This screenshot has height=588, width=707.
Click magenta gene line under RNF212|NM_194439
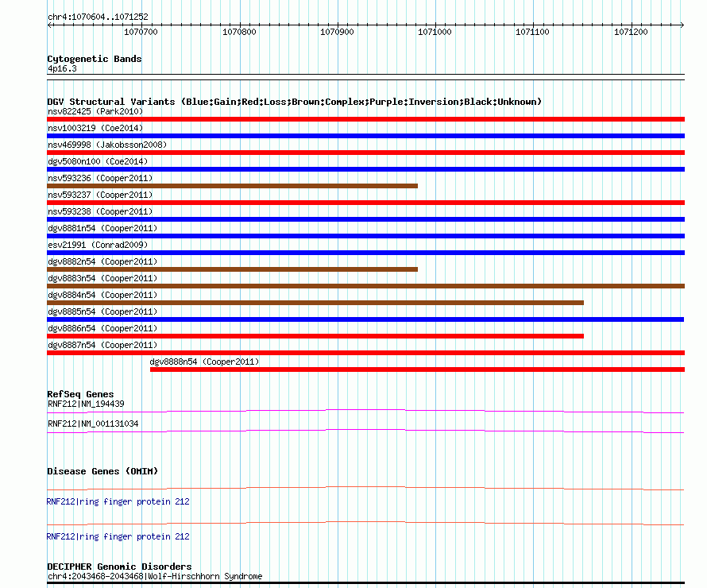[x=365, y=411]
